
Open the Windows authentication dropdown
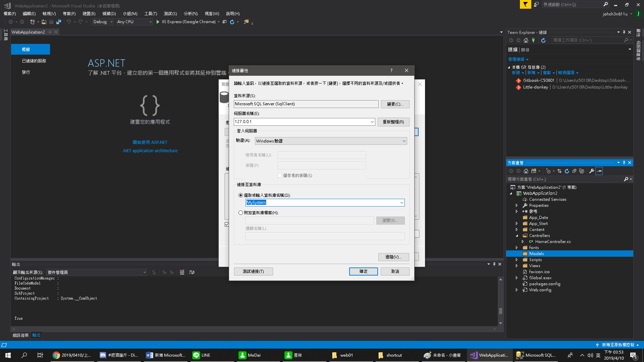coord(404,141)
